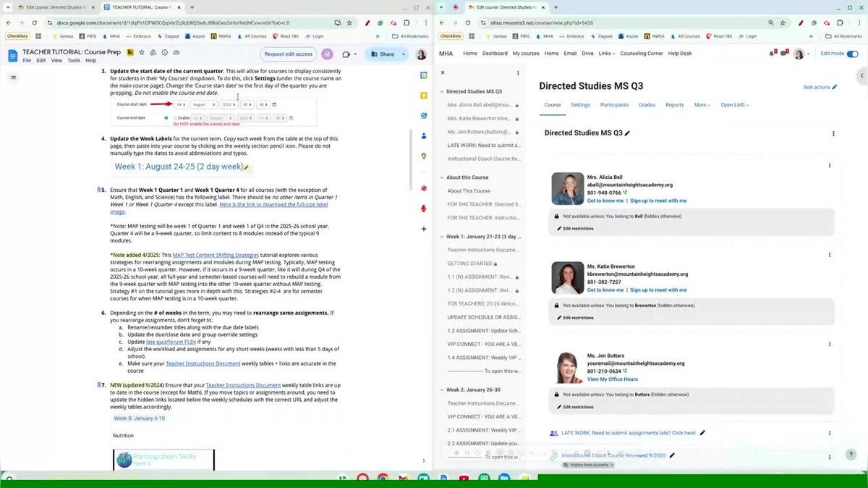
Task: Click Dashboard in the Moodle navbar
Action: (495, 54)
